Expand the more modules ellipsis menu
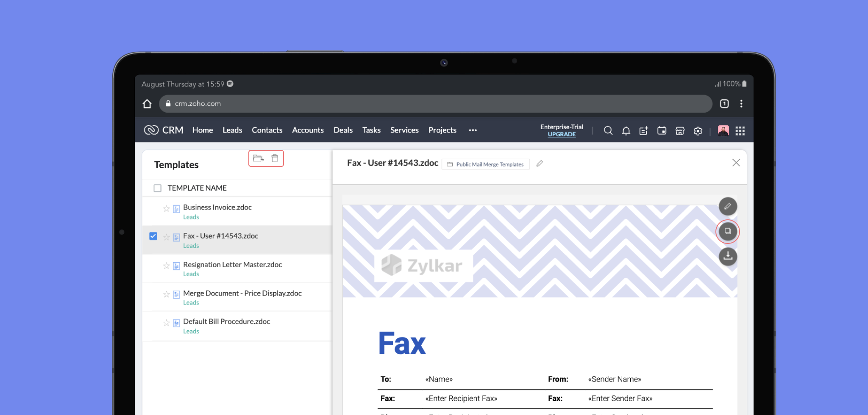868x415 pixels. (x=473, y=130)
